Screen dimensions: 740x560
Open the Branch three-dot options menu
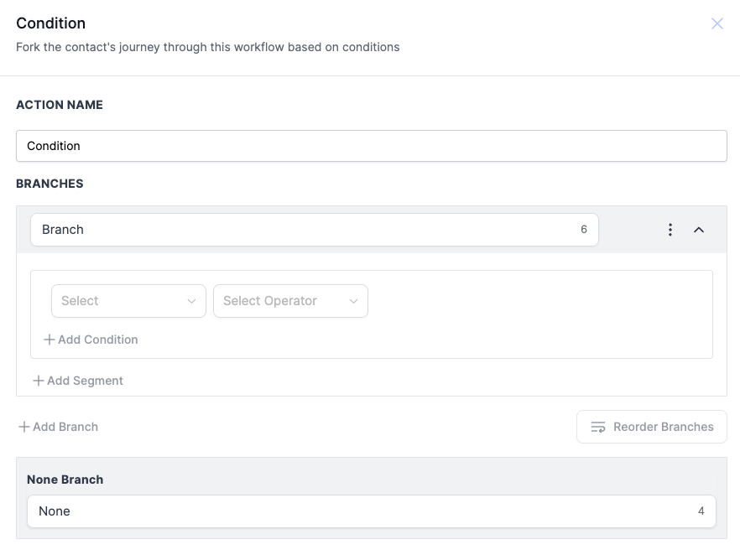pos(670,230)
